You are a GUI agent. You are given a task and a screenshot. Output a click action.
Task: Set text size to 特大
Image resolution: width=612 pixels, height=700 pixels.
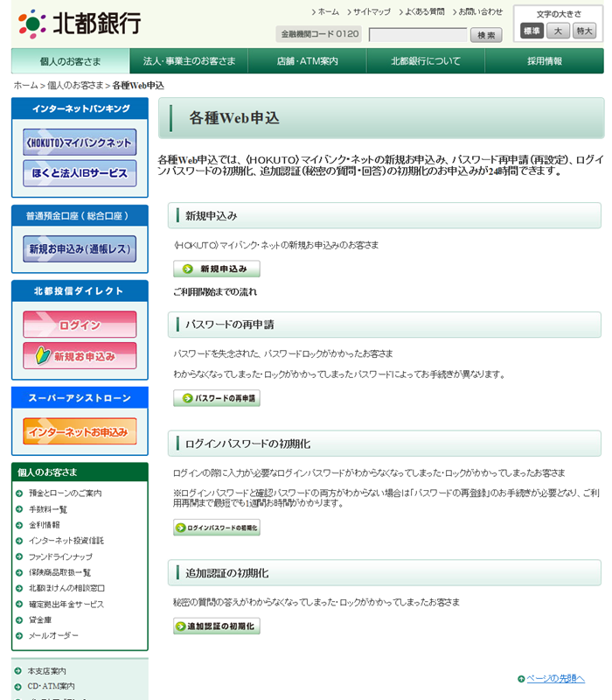(x=584, y=31)
